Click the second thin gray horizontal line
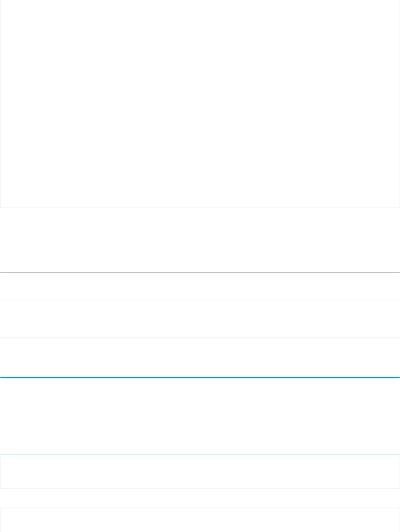The width and height of the screenshot is (400, 532). pyautogui.click(x=200, y=300)
